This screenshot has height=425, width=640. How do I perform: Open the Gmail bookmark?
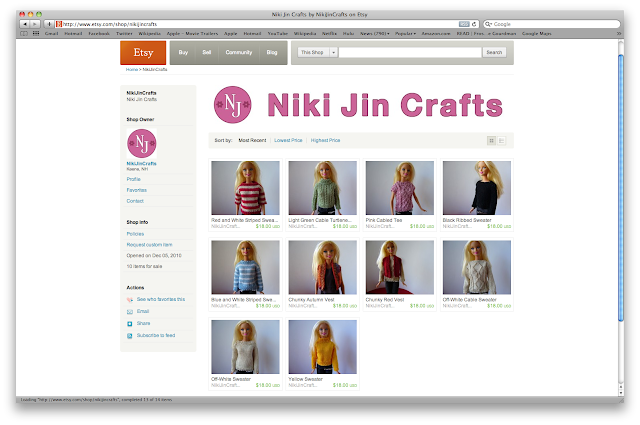click(51, 33)
